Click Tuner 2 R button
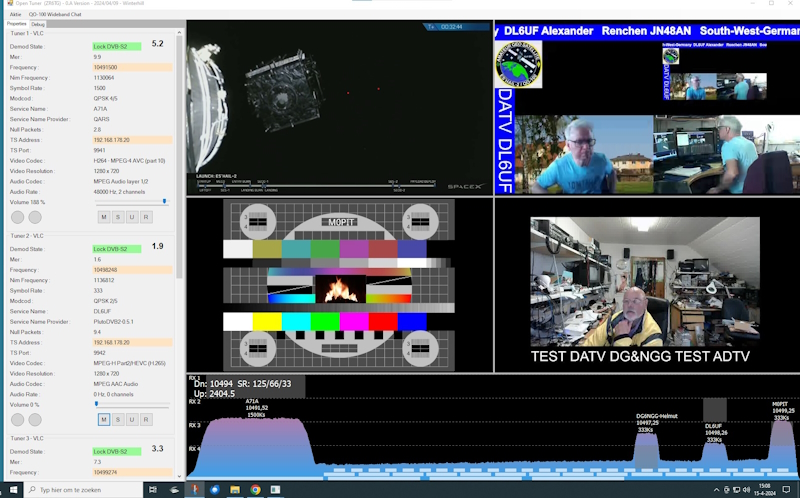The width and height of the screenshot is (800, 498). pyautogui.click(x=146, y=419)
